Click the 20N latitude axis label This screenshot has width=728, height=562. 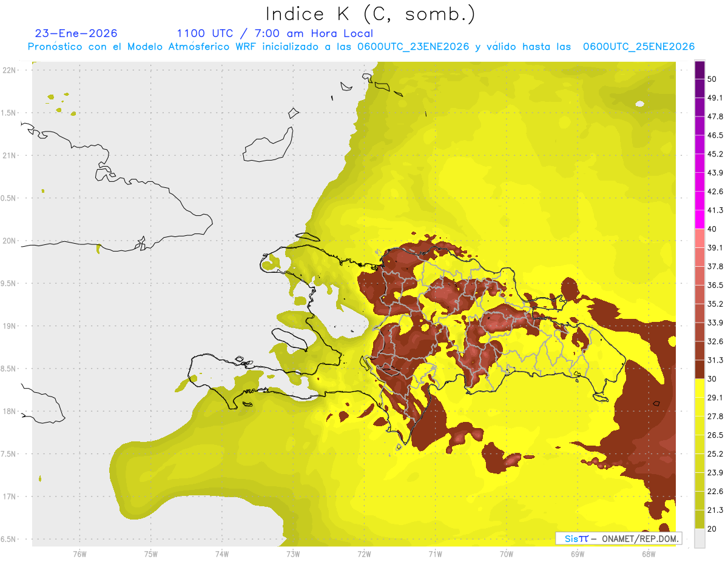click(x=10, y=241)
